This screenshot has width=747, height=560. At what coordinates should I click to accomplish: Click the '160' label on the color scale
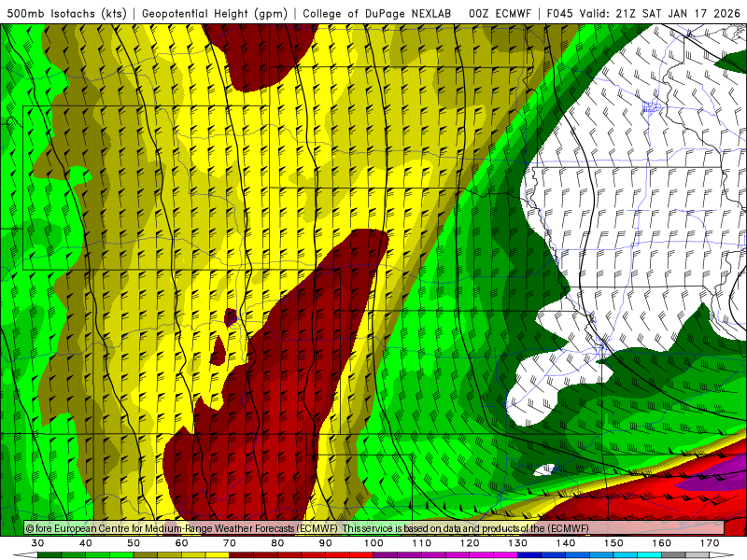[x=662, y=543]
